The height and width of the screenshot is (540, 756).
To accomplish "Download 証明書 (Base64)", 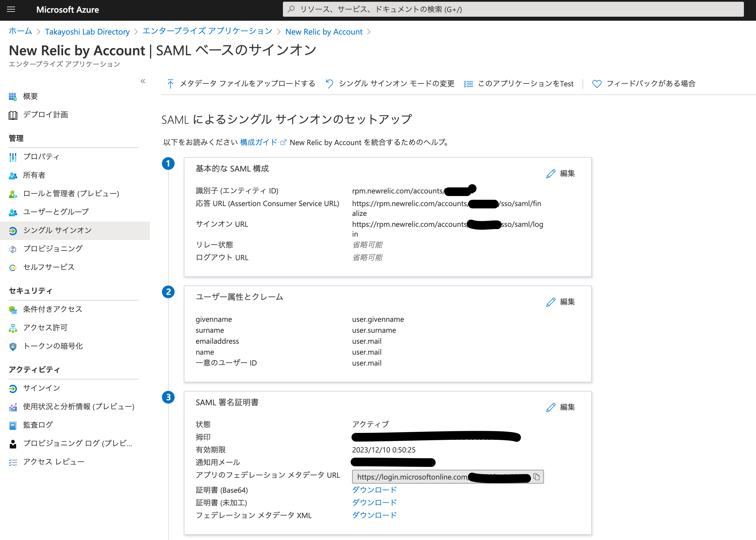I will pyautogui.click(x=374, y=490).
